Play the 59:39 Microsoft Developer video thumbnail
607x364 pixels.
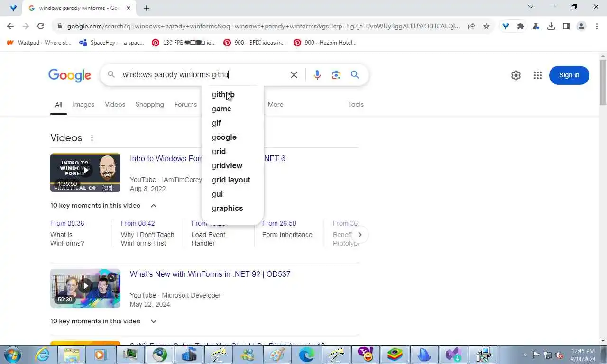click(85, 288)
